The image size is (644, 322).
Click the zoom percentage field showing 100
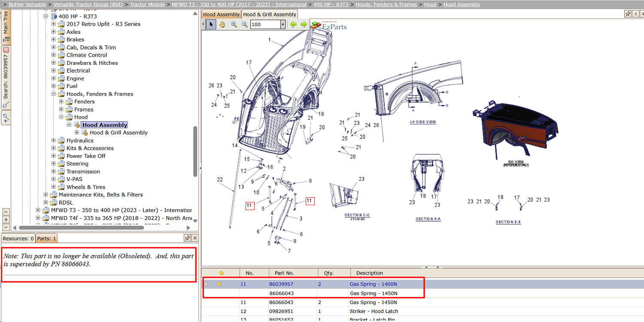[265, 24]
